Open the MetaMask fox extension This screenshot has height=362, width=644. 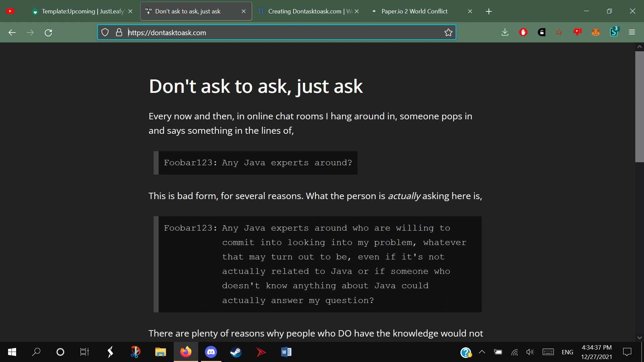pyautogui.click(x=596, y=33)
